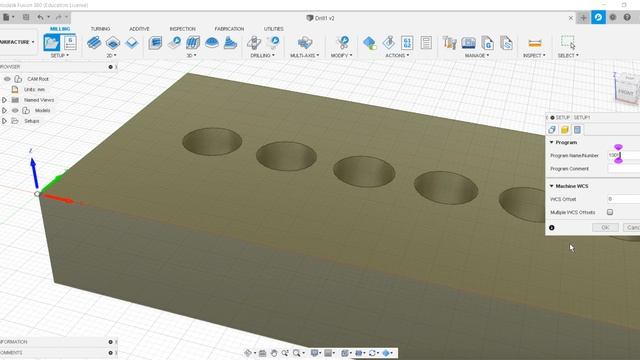Click the Program Comment input field
The width and height of the screenshot is (640, 360).
(x=623, y=169)
